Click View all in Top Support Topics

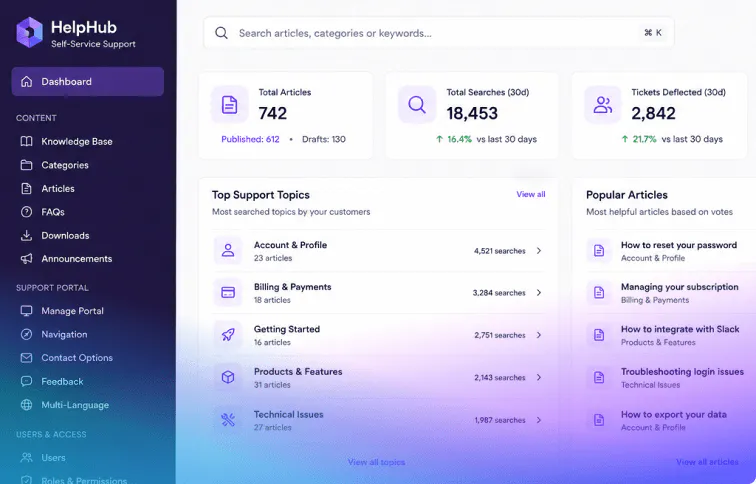[x=531, y=194]
